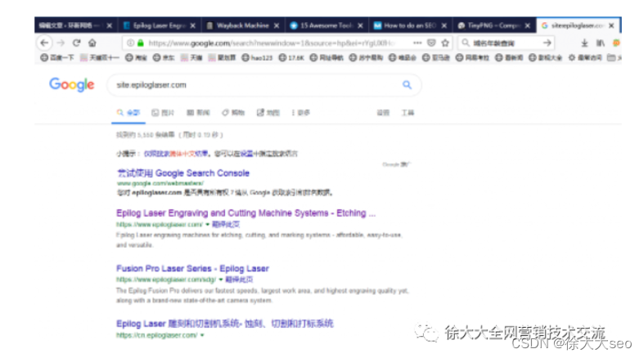Expand arrow beside epiloglaser.com/sdg/ result URL
The height and width of the screenshot is (358, 644).
221,280
